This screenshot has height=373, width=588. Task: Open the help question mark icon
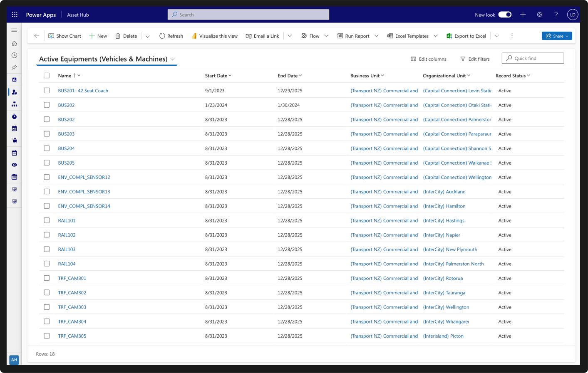tap(556, 15)
